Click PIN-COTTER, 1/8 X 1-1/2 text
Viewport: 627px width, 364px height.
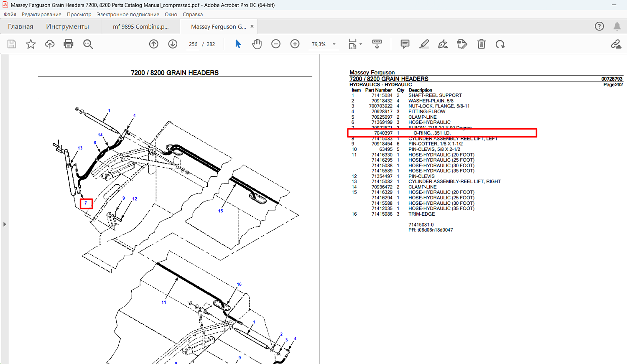coord(436,144)
